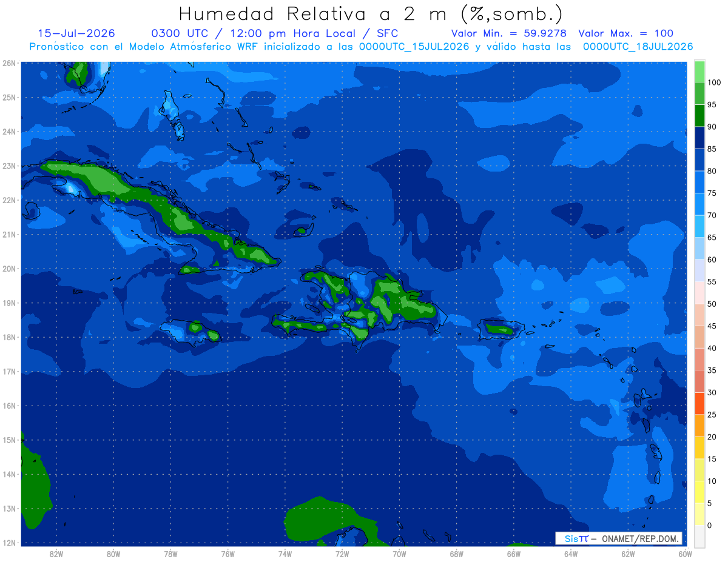Pick the blue 80–85 legend swatch
728x562 pixels.
pyautogui.click(x=699, y=159)
